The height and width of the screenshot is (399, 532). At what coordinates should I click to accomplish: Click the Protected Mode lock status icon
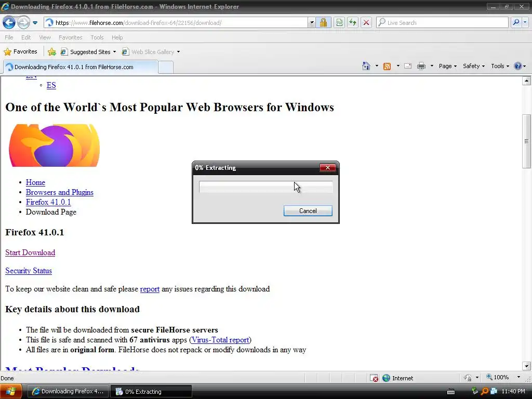(468, 378)
